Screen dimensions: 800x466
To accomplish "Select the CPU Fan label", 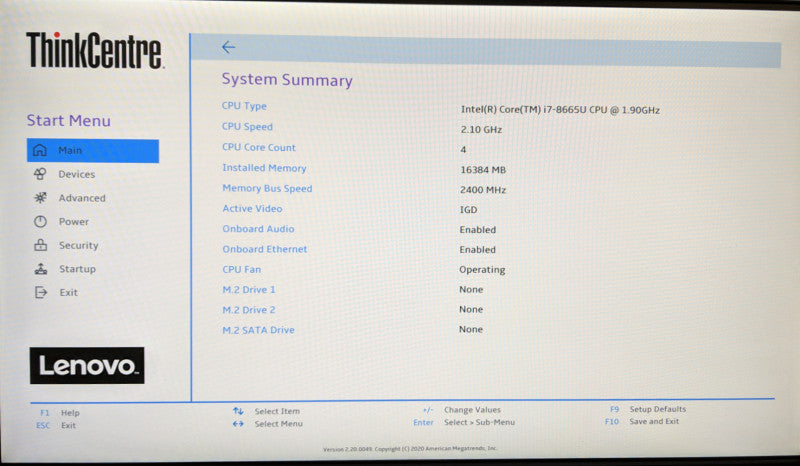I will (x=241, y=269).
